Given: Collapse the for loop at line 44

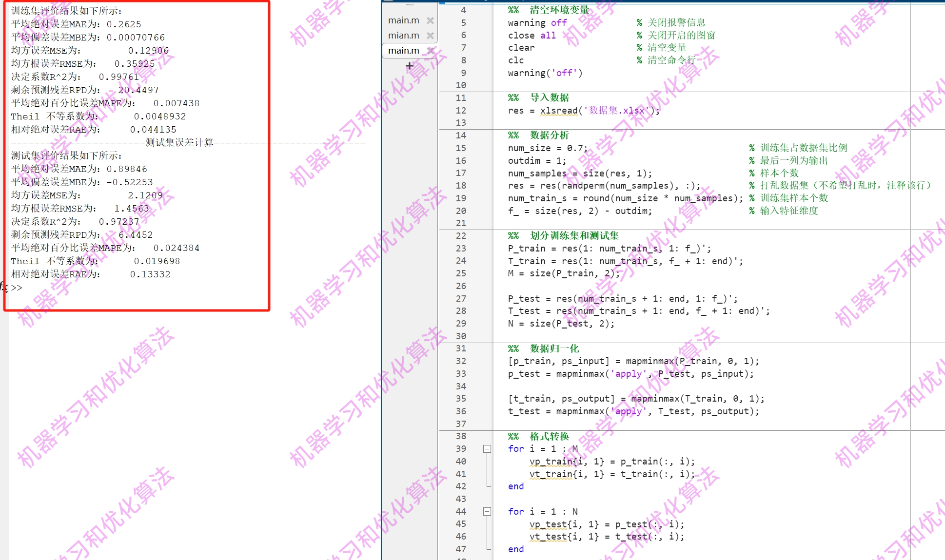Looking at the screenshot, I should (x=487, y=511).
